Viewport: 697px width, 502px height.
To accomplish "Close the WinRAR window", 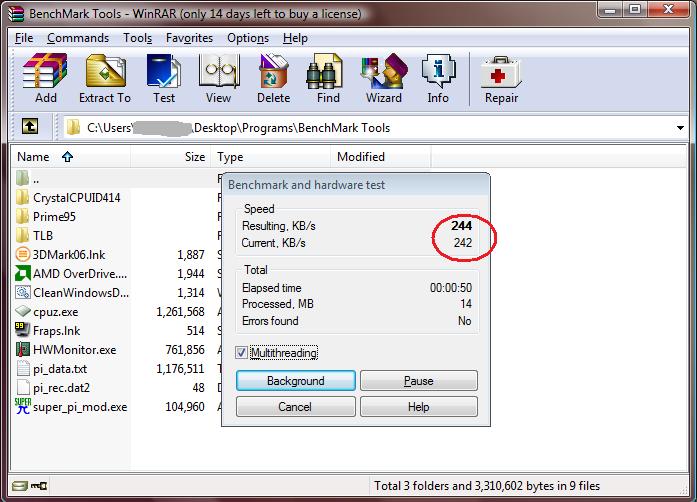I will pos(668,10).
